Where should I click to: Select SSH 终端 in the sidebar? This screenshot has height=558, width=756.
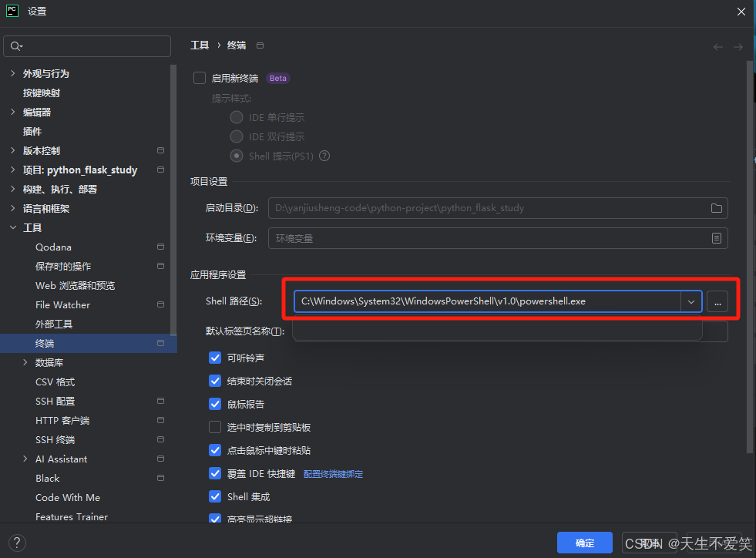point(55,439)
